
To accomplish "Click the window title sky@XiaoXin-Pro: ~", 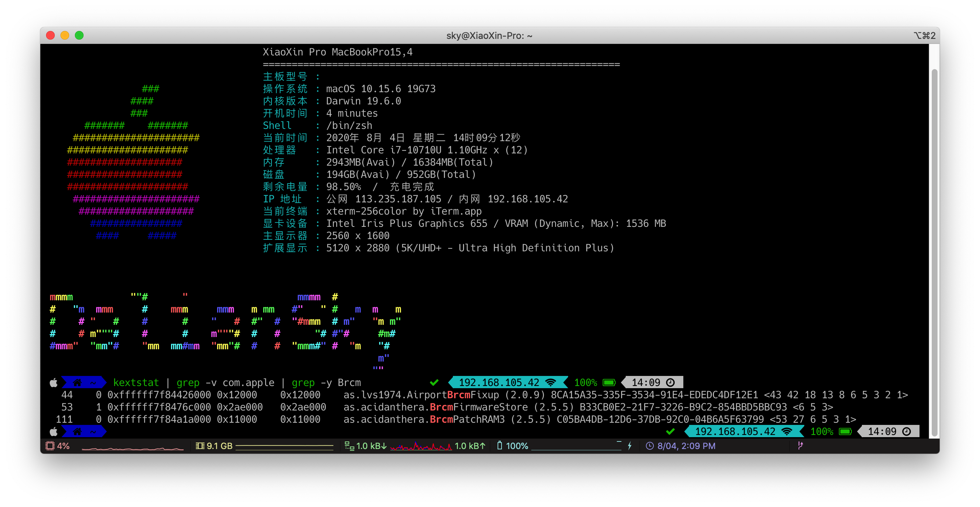I will click(489, 35).
